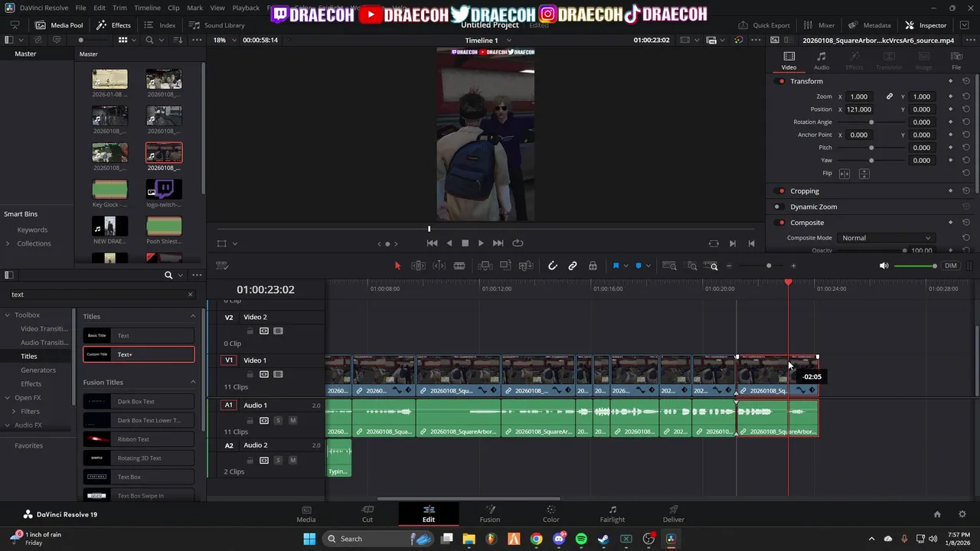Collapse the Fusion Titles section chevron
Screen dimensions: 980x551
193,382
